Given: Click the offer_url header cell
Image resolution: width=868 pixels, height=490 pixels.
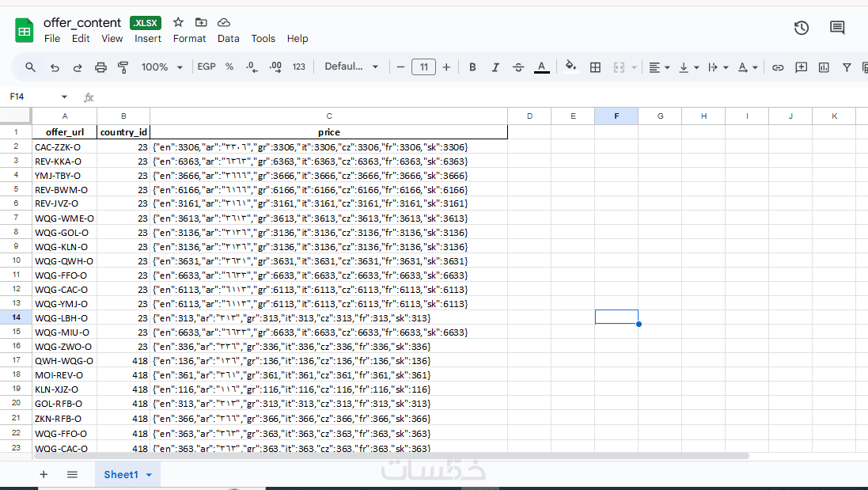Looking at the screenshot, I should [x=65, y=131].
